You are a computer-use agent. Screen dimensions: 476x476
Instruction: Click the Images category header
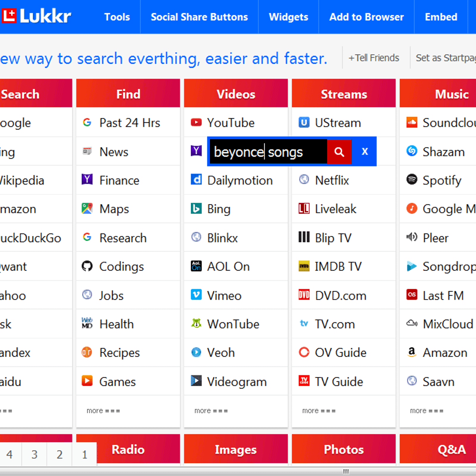[x=236, y=449]
